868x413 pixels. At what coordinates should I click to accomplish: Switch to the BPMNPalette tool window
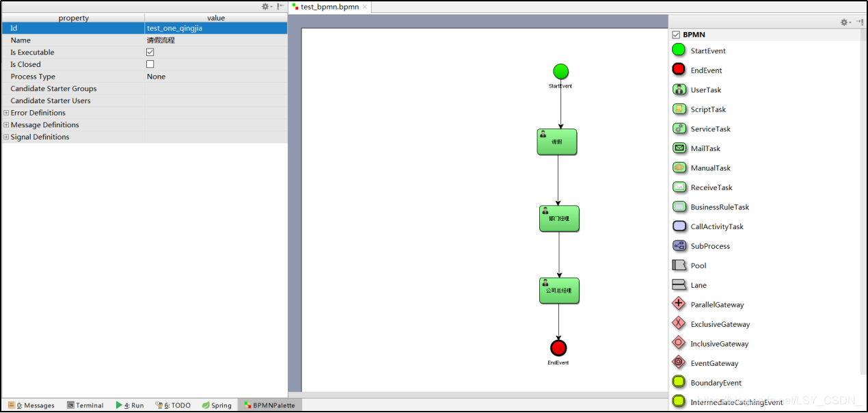coord(269,405)
